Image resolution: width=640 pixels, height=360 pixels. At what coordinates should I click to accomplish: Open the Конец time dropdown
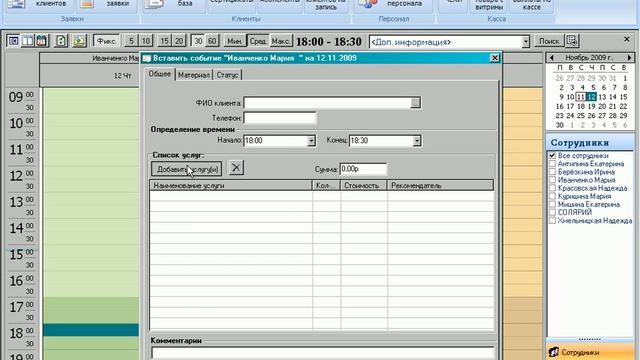[416, 141]
